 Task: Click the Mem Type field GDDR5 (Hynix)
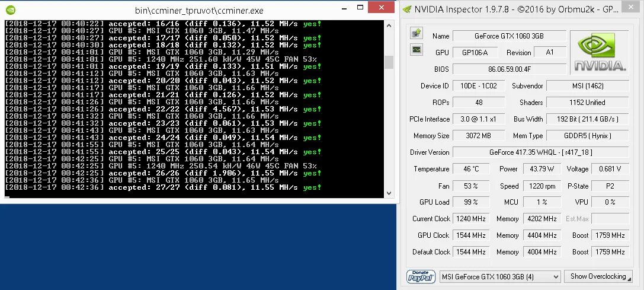tap(587, 135)
